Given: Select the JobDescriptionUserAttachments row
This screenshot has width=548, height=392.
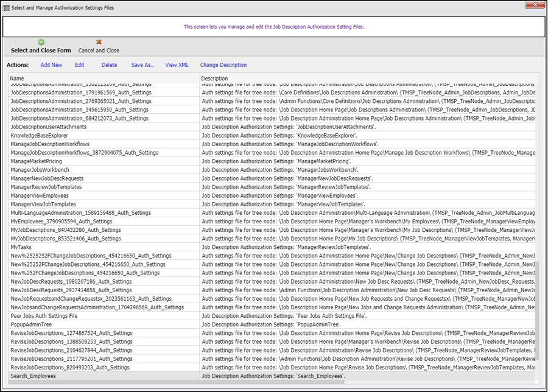Looking at the screenshot, I should coord(272,127).
